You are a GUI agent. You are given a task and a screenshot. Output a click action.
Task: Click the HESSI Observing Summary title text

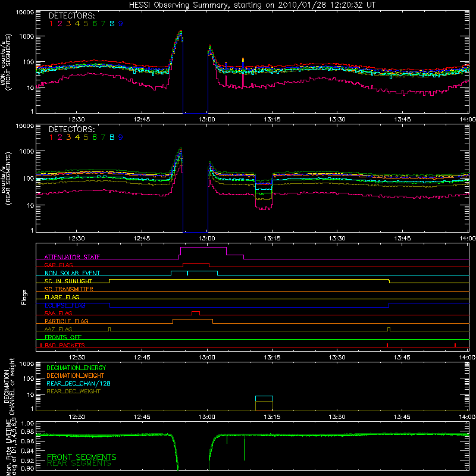(252, 5)
